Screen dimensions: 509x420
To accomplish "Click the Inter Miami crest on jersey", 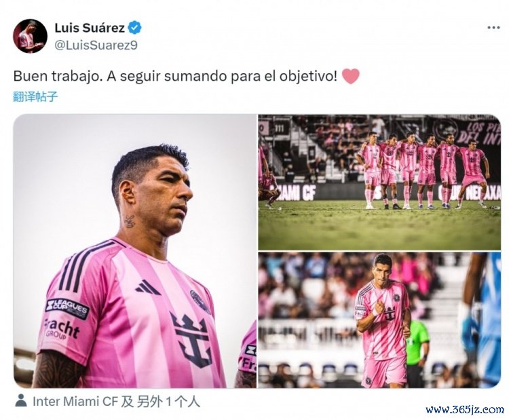I will click(x=200, y=301).
